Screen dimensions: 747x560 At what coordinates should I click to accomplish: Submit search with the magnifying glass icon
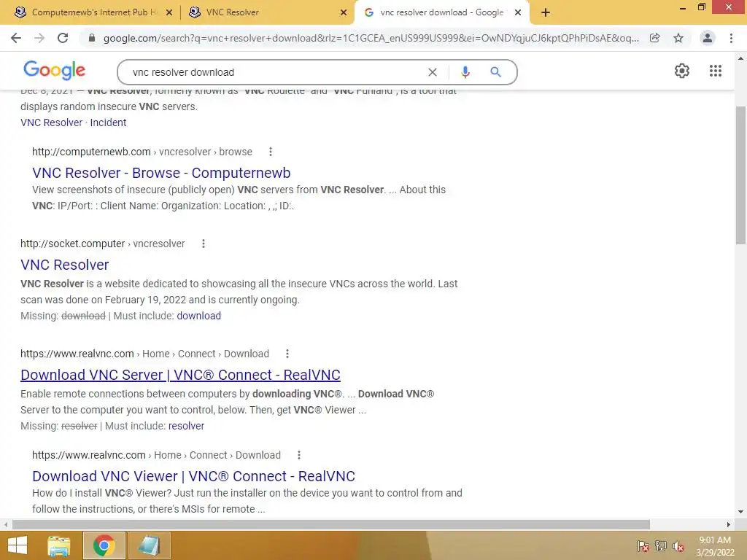[495, 72]
